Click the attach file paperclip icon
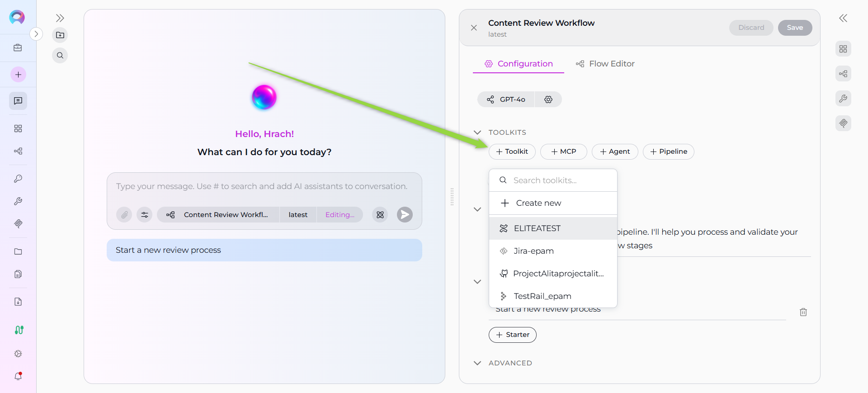Image resolution: width=868 pixels, height=393 pixels. pos(124,215)
